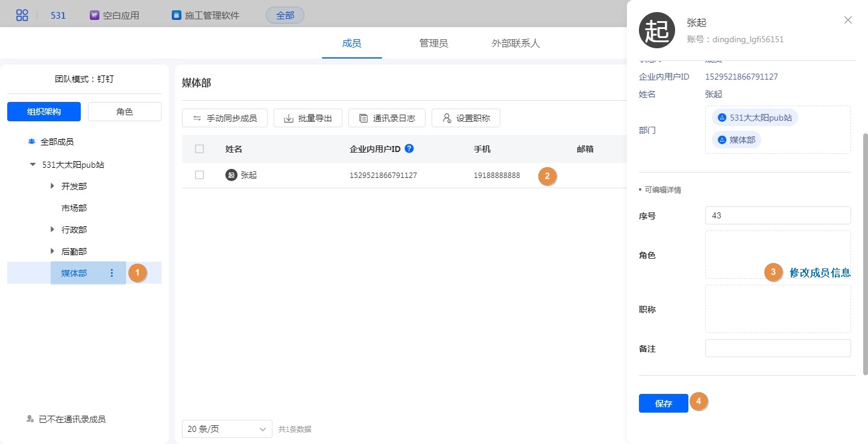
Task: Open the app grid launcher icon
Action: tap(22, 15)
